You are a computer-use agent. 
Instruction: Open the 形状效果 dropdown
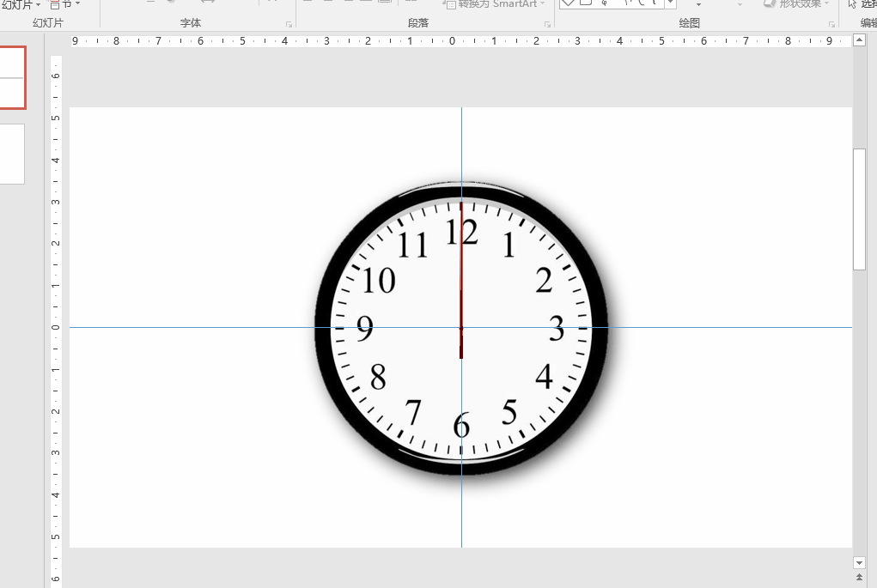[796, 4]
